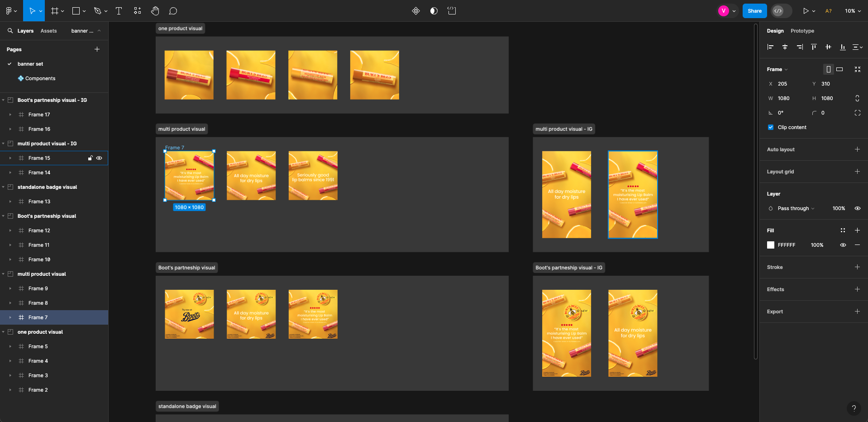Open the 10% zoom level dropdown
Viewport: 868px width, 422px height.
853,11
